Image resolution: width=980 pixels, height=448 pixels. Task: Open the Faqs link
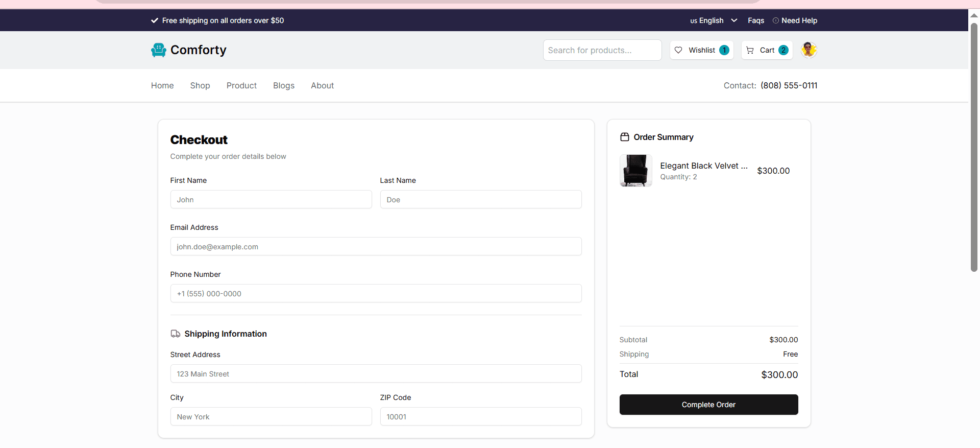[756, 20]
